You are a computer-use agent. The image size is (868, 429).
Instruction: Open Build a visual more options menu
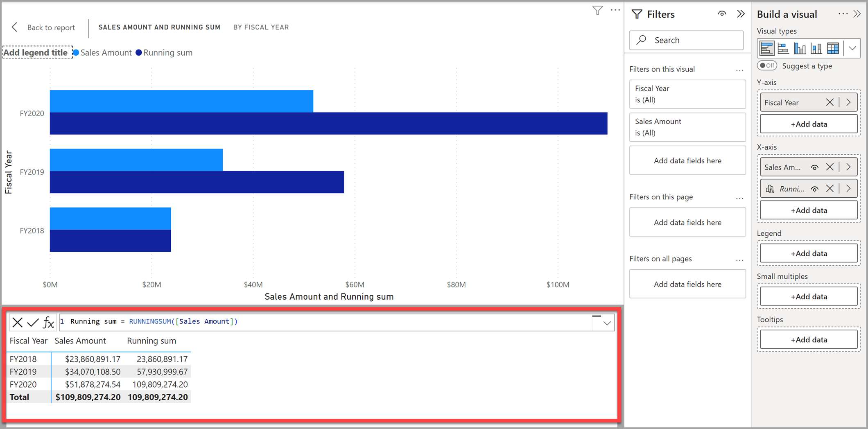pyautogui.click(x=843, y=14)
